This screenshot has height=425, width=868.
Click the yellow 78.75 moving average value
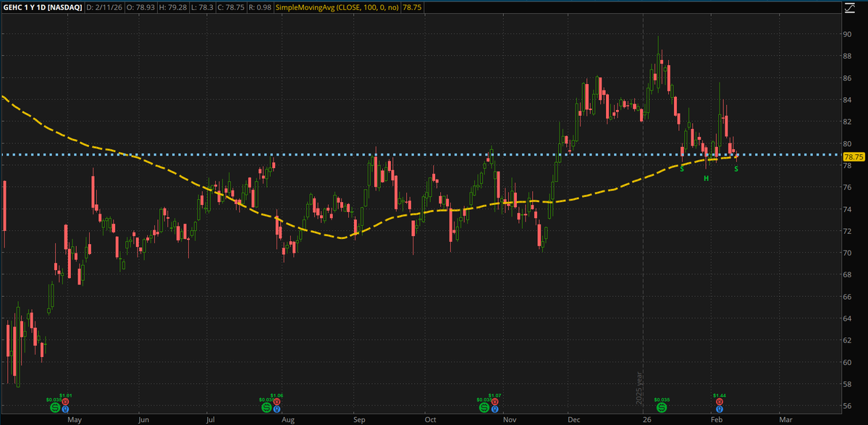[x=413, y=8]
